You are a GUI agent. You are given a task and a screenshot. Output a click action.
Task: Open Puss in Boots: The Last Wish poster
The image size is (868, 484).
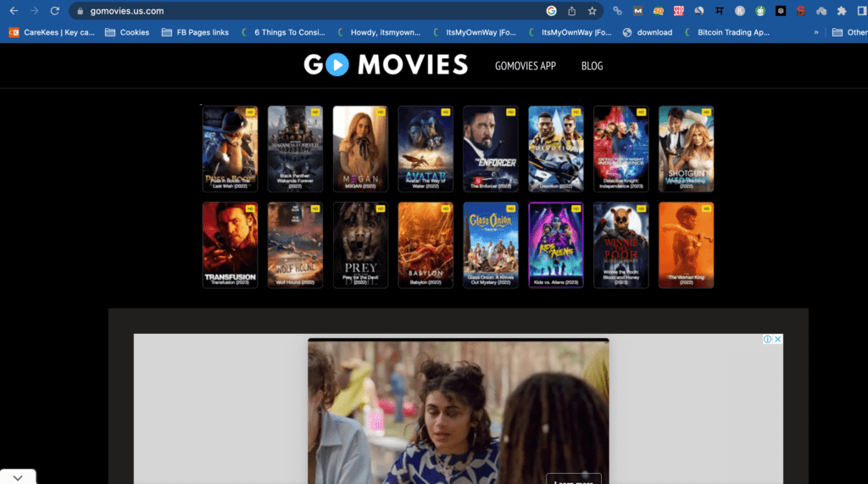point(230,149)
